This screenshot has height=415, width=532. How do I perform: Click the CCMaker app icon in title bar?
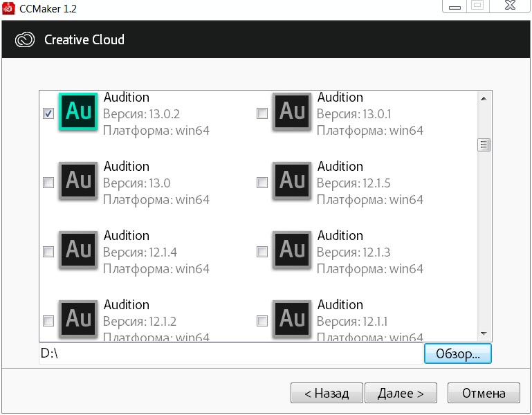[8, 8]
